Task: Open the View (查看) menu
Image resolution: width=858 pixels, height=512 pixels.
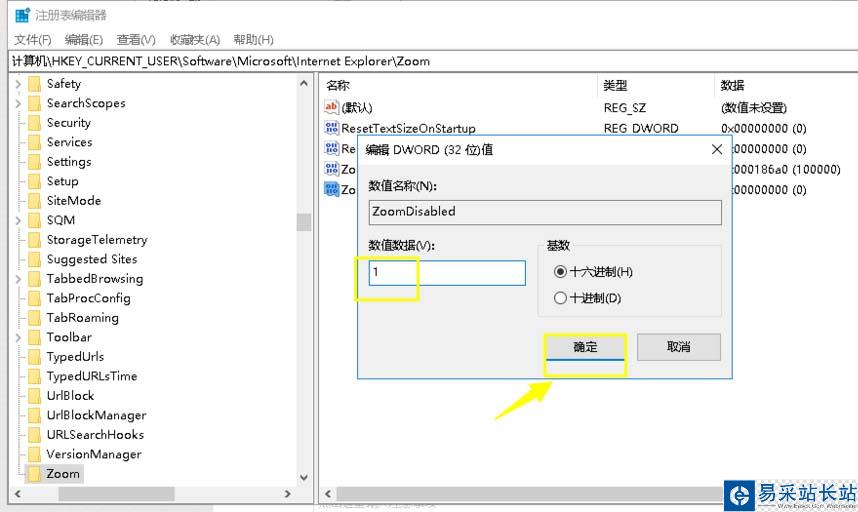Action: point(136,39)
